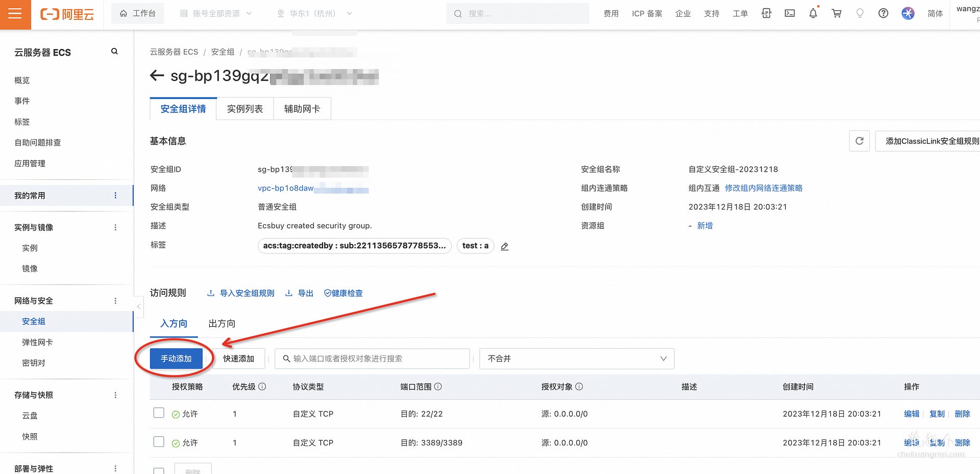Open the Cloud Shell terminal icon

(790, 13)
